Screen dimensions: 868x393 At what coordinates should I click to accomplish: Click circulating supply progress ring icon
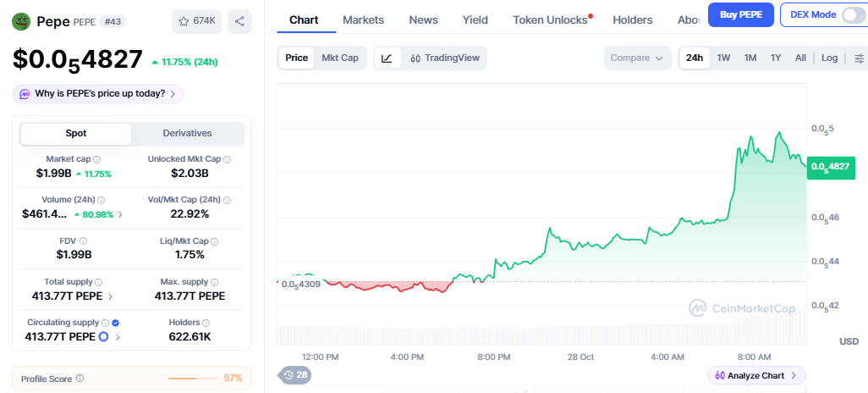pos(103,336)
